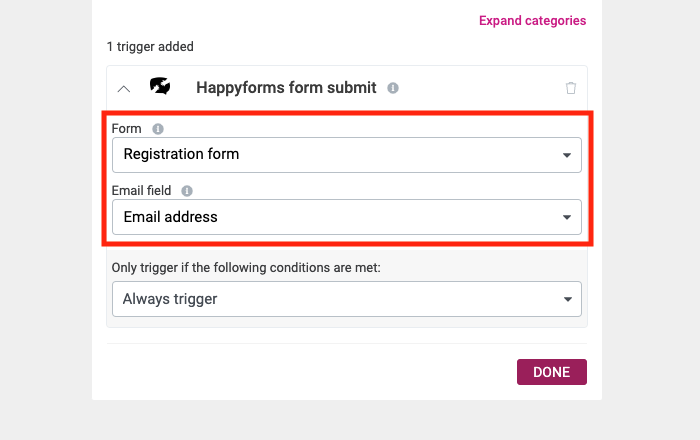Delete the Happyforms trigger with trash icon
Image resolution: width=700 pixels, height=440 pixels.
(571, 88)
